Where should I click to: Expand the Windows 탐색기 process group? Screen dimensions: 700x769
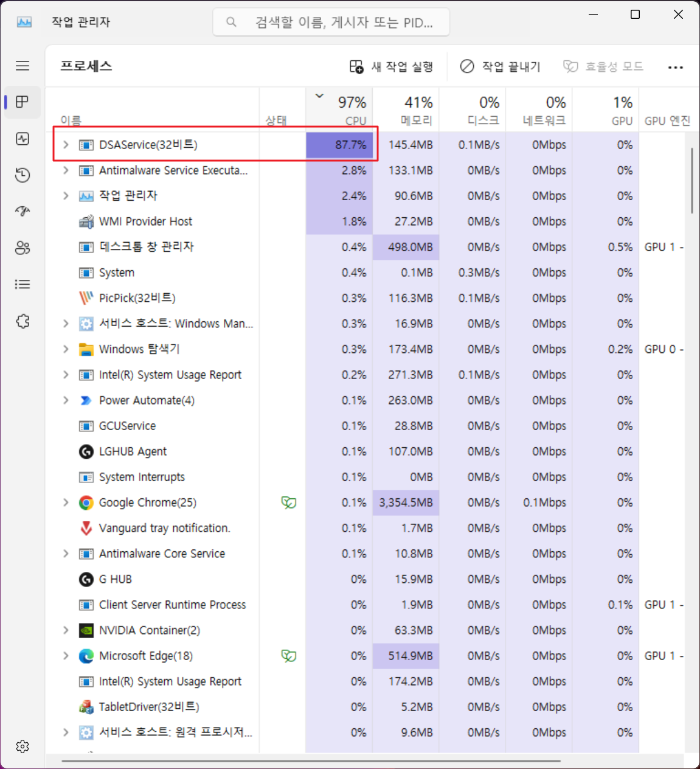66,349
